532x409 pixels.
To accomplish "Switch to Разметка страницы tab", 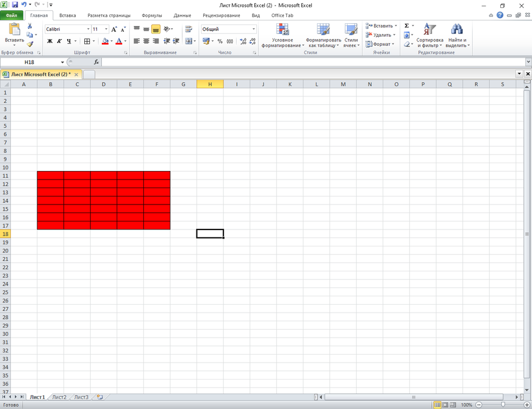I will coord(109,15).
